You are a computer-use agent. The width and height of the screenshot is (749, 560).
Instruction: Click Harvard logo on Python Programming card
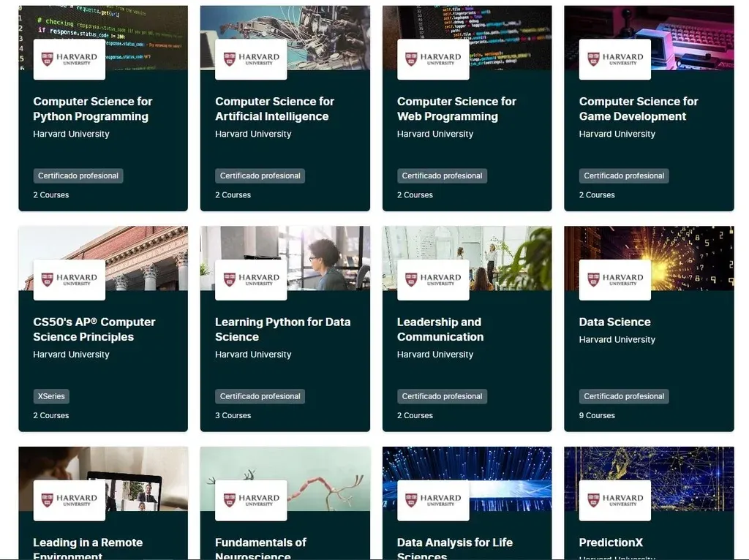tap(69, 59)
